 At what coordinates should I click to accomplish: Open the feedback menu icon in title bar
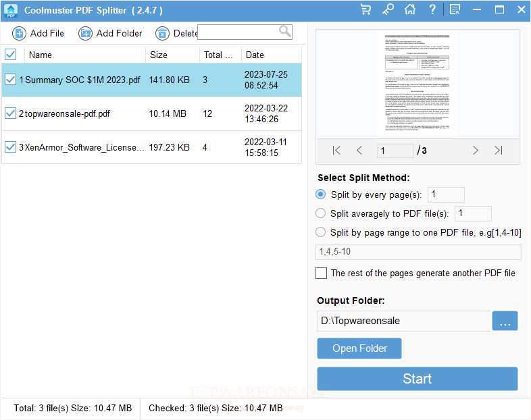pyautogui.click(x=455, y=9)
